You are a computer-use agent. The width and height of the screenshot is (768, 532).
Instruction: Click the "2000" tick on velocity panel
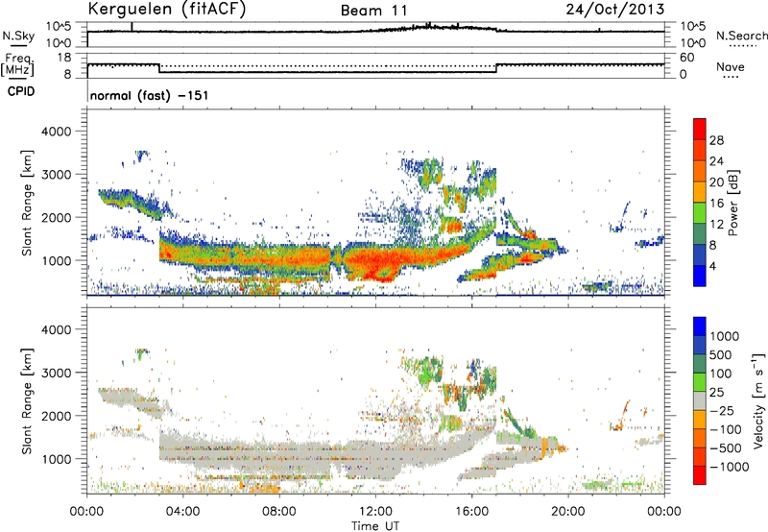click(57, 416)
